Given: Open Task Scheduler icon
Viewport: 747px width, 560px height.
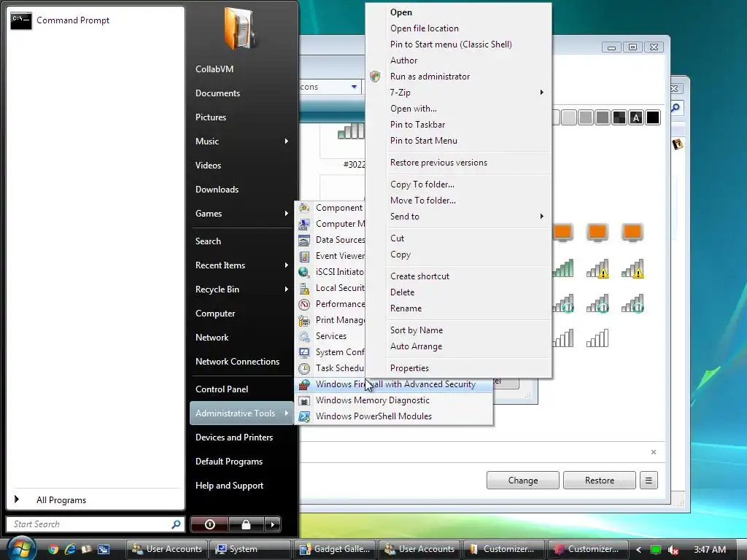Looking at the screenshot, I should point(304,368).
